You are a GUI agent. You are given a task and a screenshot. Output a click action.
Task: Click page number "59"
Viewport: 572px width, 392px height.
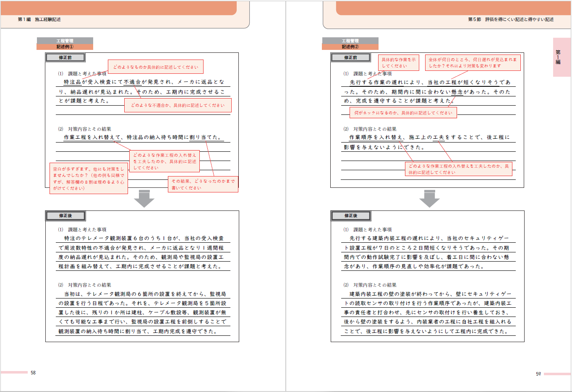[x=538, y=374]
